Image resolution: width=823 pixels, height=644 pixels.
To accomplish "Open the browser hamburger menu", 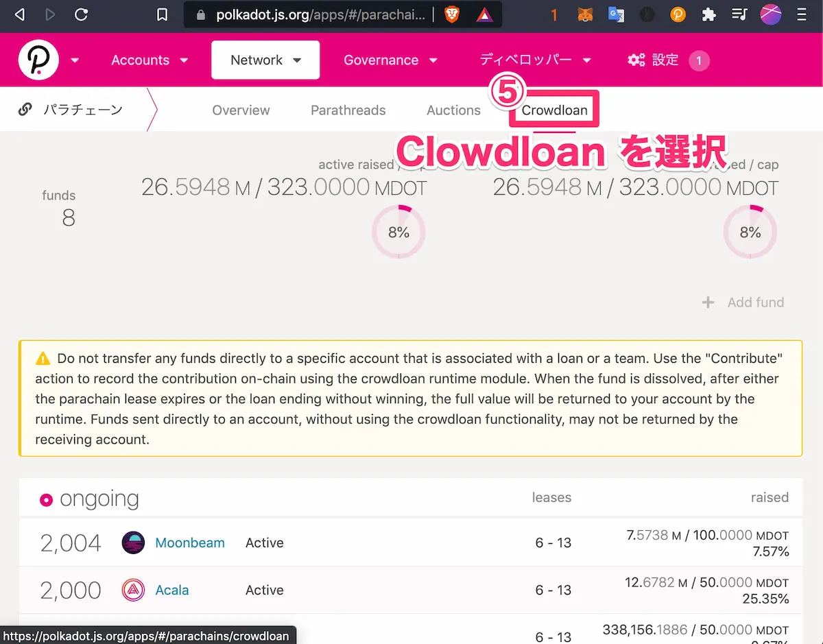I will point(802,14).
